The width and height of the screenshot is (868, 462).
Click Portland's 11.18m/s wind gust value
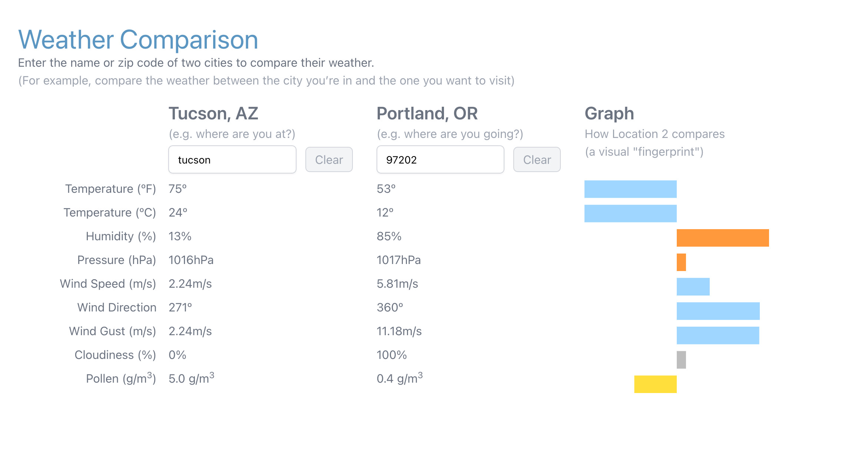399,331
